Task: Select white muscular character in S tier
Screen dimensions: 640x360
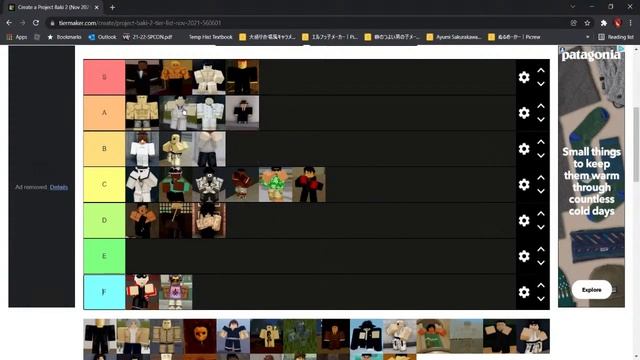Action: pyautogui.click(x=209, y=77)
